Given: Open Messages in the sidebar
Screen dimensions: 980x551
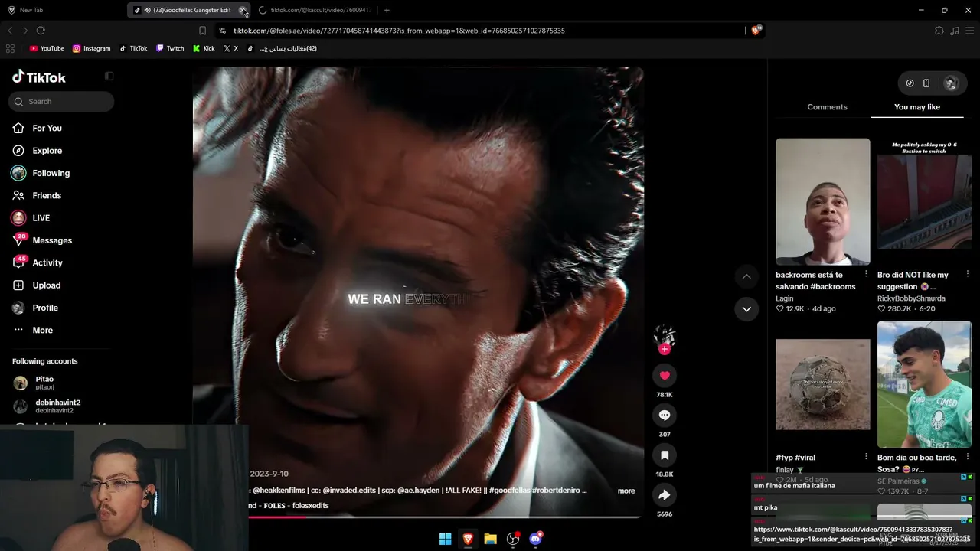Looking at the screenshot, I should pyautogui.click(x=52, y=240).
